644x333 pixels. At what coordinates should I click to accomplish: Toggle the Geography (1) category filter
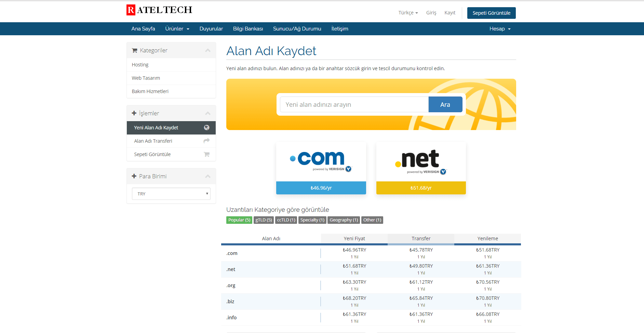[x=344, y=220]
